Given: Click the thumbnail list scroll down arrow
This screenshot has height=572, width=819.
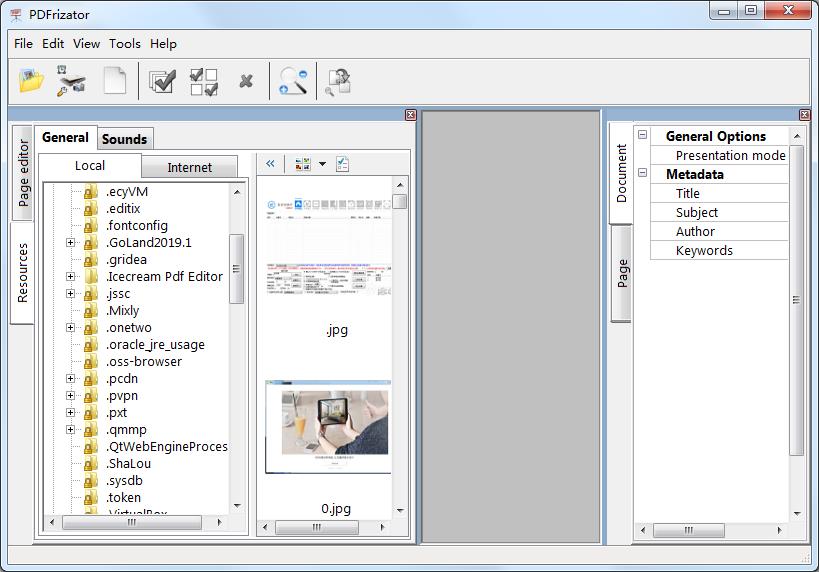Looking at the screenshot, I should (x=400, y=510).
